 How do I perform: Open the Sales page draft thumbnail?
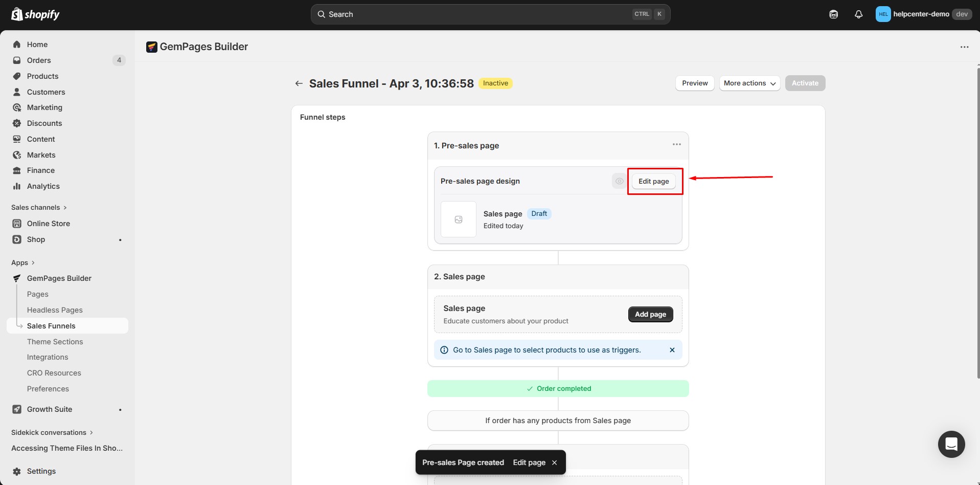point(458,219)
